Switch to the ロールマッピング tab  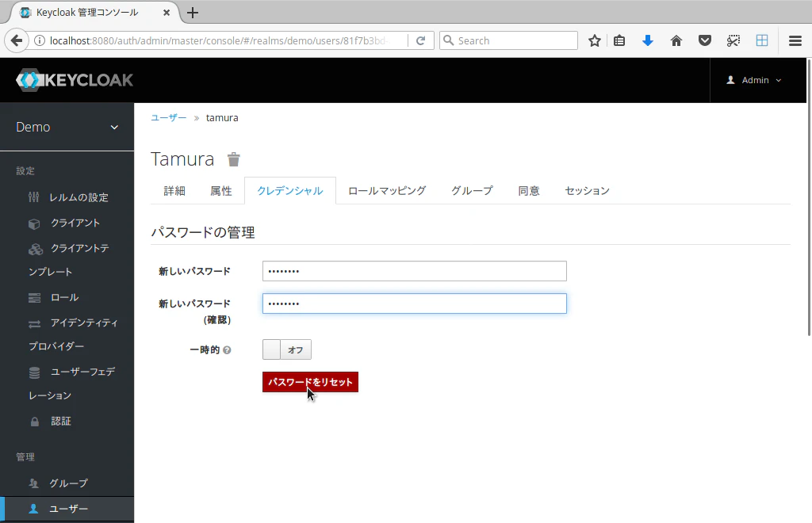click(x=387, y=191)
